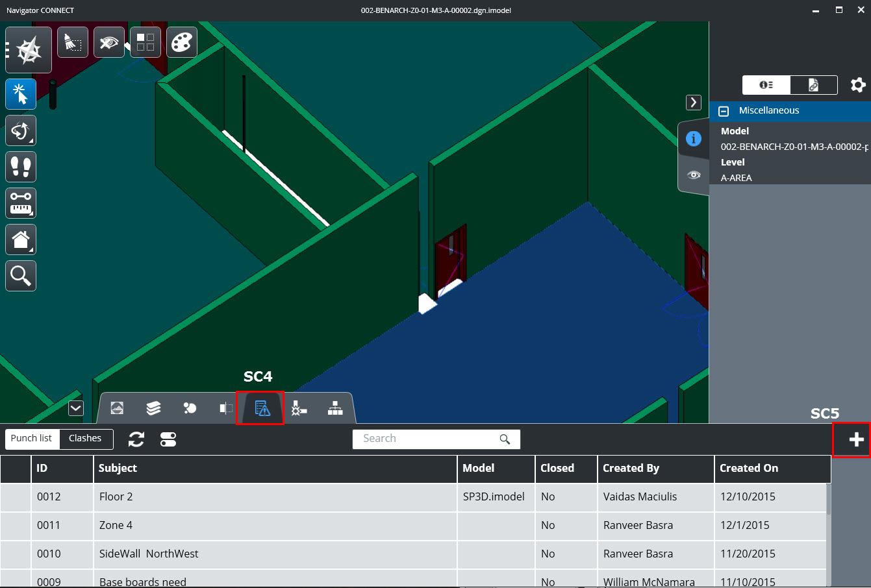Open the bubbles groups tab icon

[190, 408]
